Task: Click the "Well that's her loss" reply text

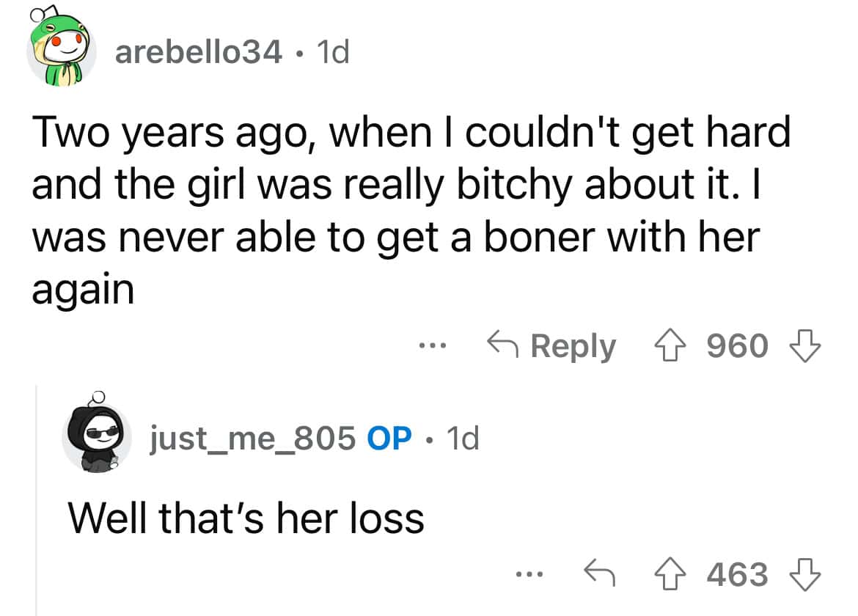Action: (246, 518)
